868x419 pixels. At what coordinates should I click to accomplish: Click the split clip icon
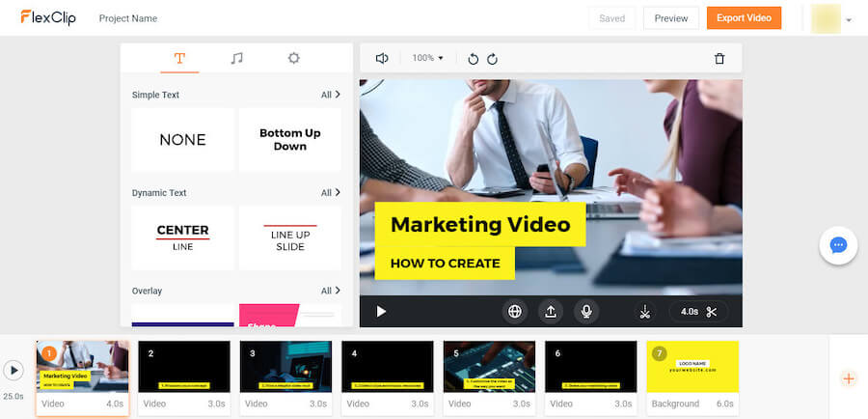645,312
